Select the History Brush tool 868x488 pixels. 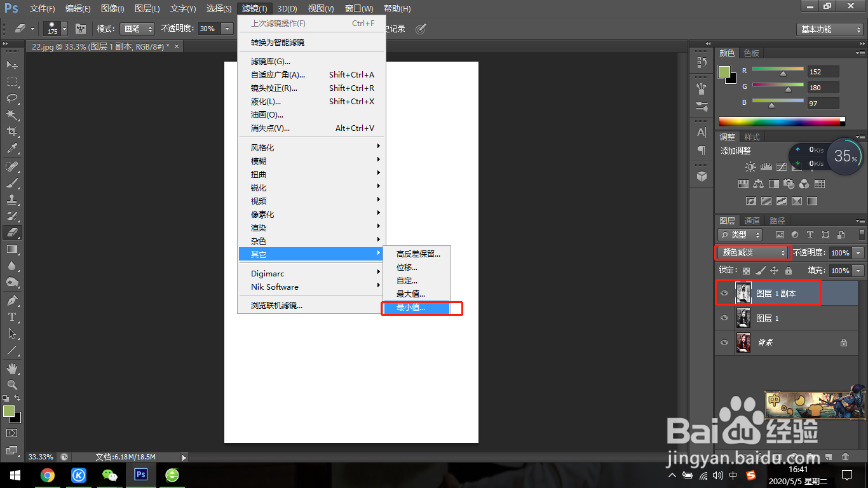(12, 216)
